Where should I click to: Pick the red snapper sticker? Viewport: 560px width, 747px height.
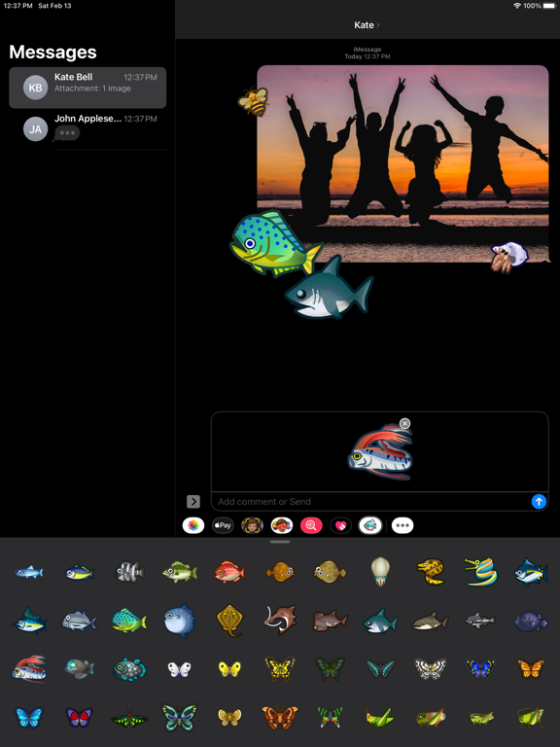tap(229, 572)
